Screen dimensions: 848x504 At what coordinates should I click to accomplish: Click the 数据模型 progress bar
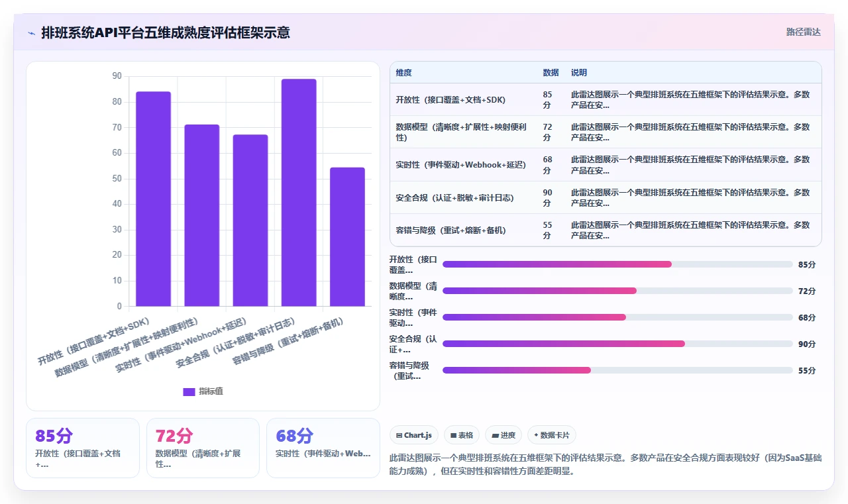(x=617, y=291)
